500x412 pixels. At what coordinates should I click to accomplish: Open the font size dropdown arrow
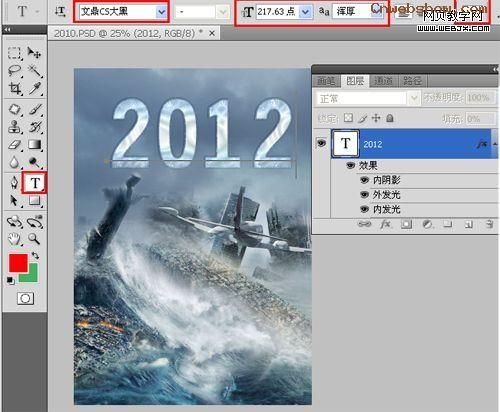tap(305, 12)
